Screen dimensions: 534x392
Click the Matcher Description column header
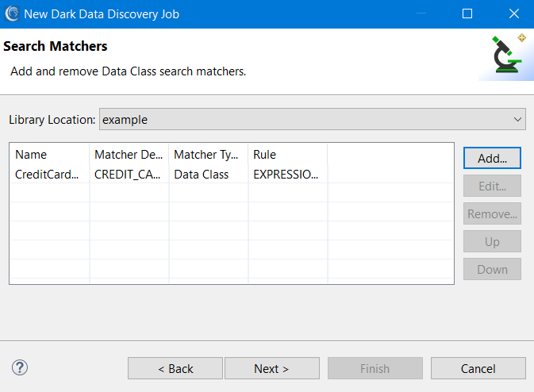129,155
